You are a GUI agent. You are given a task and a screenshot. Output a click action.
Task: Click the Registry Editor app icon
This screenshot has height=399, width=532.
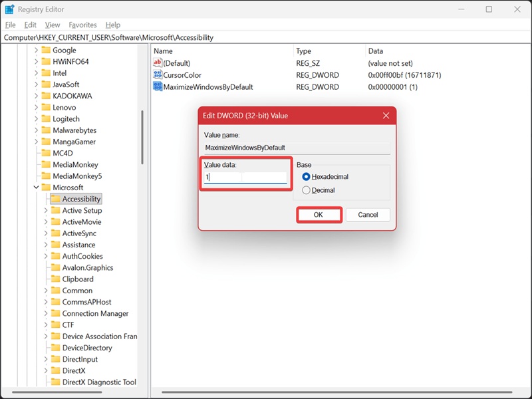[x=9, y=9]
